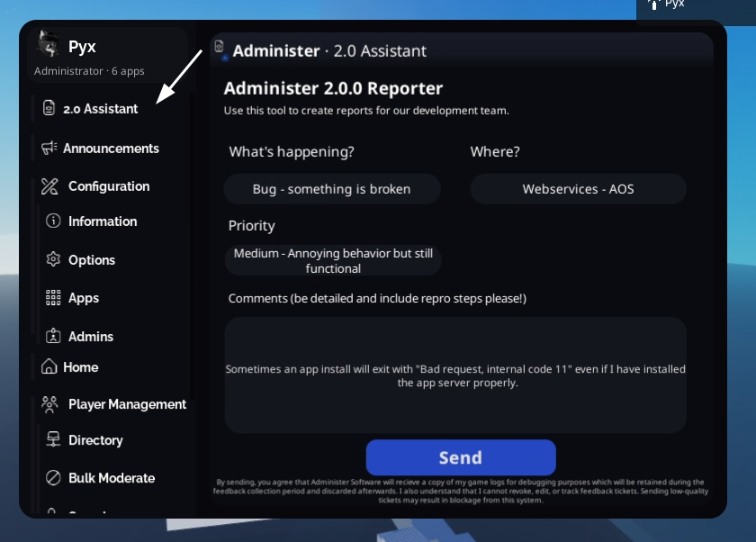Click into the Comments text box

click(455, 375)
